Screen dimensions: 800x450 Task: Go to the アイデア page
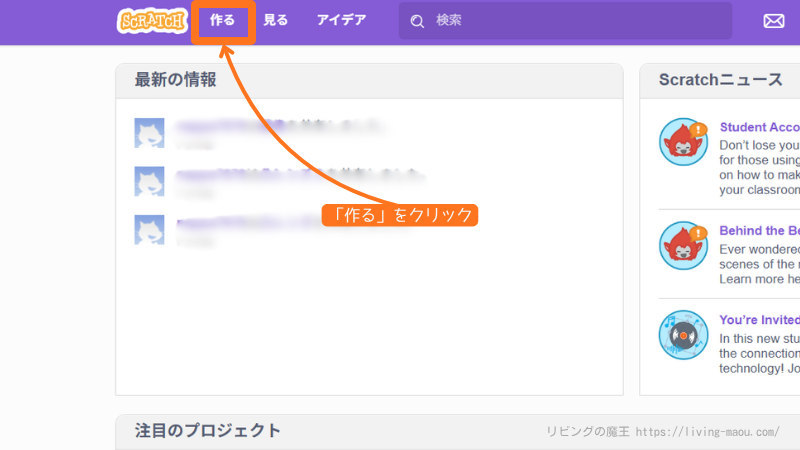coord(341,20)
